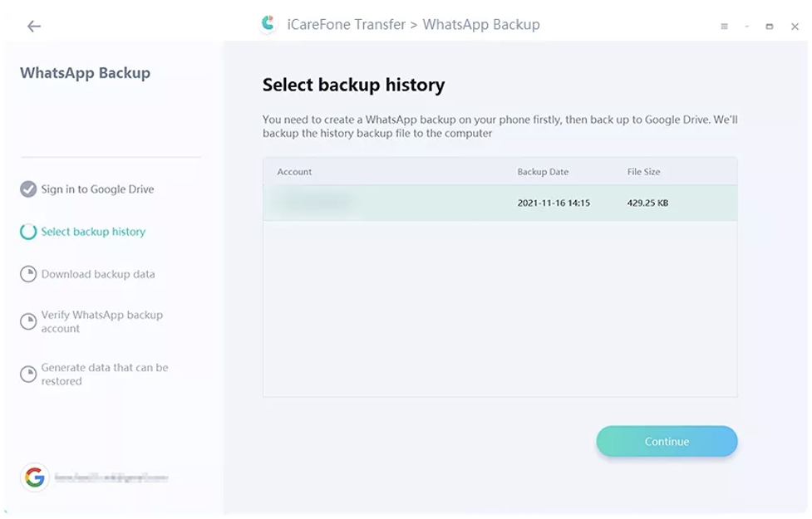
Task: Close the iCareFone window
Action: [x=795, y=27]
